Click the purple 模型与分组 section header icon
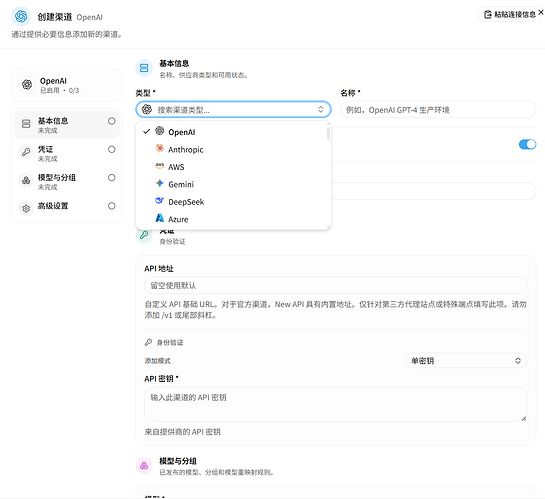Viewport: 545px width, 499px height. [144, 466]
